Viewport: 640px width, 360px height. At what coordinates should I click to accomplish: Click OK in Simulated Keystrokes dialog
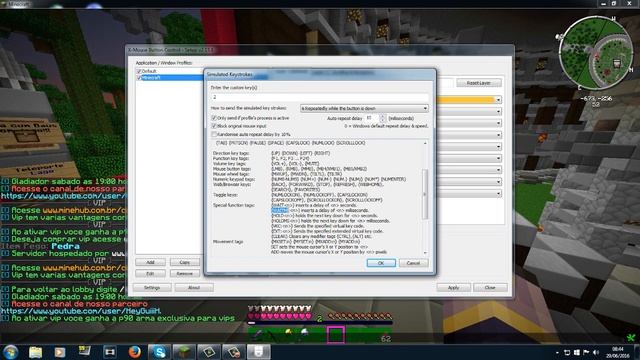[x=381, y=263]
